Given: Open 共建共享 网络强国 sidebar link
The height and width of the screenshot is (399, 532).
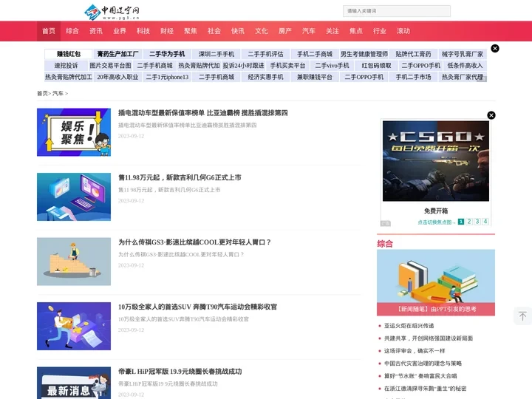Looking at the screenshot, I should (428, 338).
